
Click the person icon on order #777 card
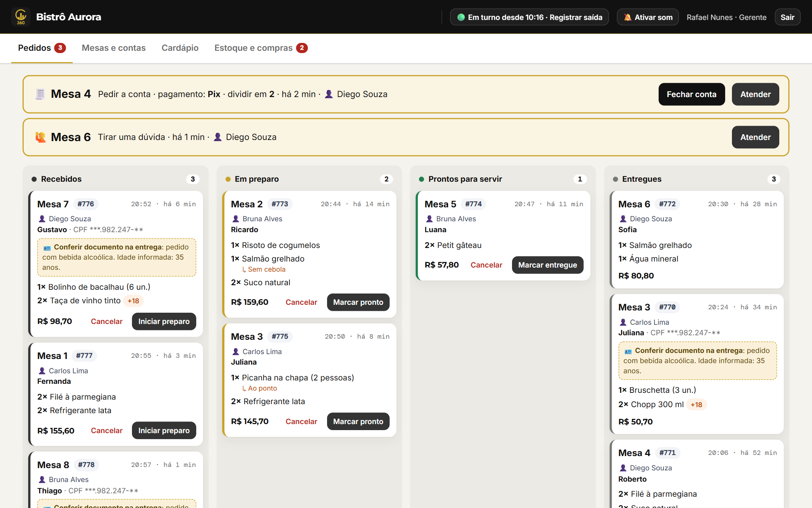[42, 371]
